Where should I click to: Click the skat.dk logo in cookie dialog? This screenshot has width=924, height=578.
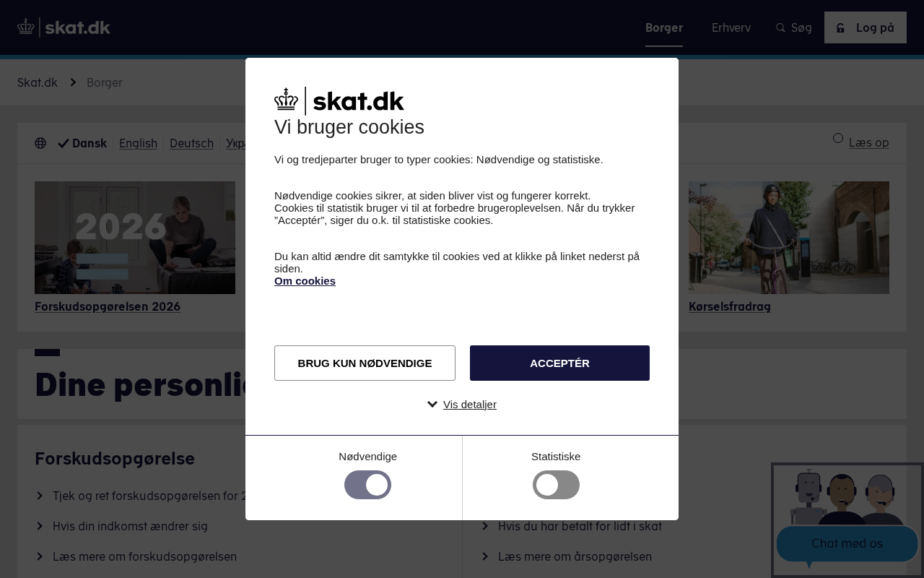click(339, 101)
